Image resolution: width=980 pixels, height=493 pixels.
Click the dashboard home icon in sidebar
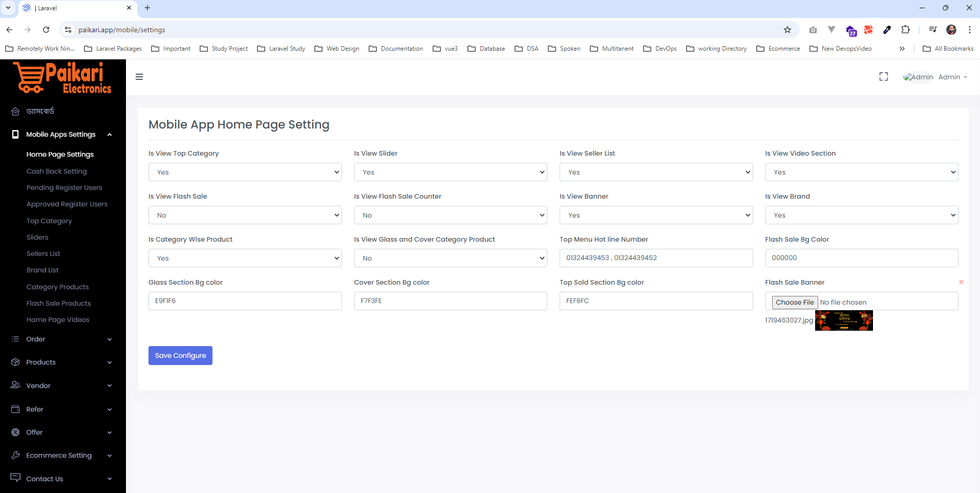pos(15,111)
